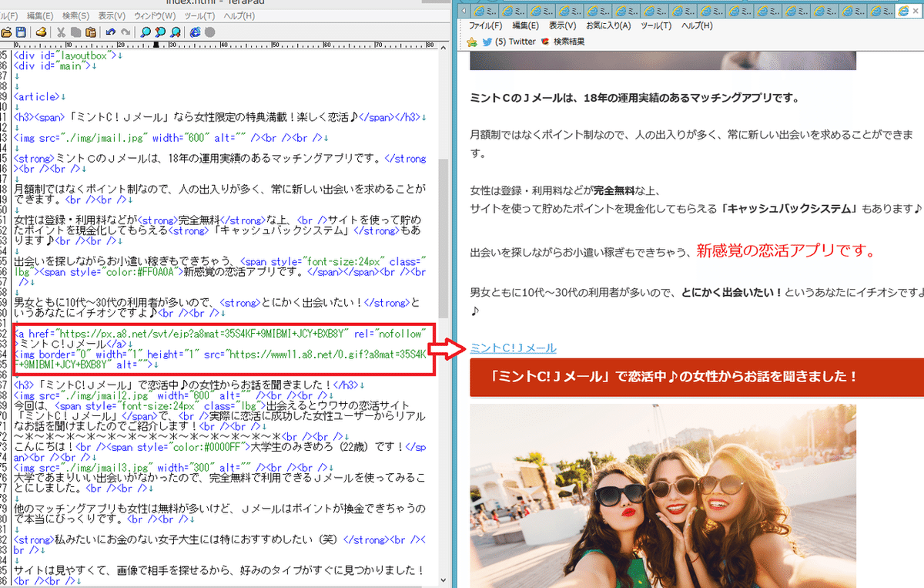Click the red text 新感覚の恋活アプリです。
924x588 pixels.
tap(786, 250)
